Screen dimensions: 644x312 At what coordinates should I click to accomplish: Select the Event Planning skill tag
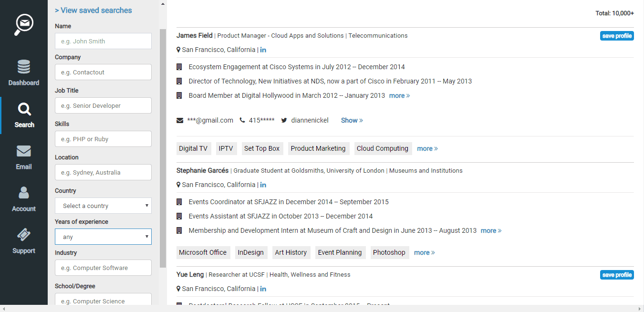[x=340, y=252]
